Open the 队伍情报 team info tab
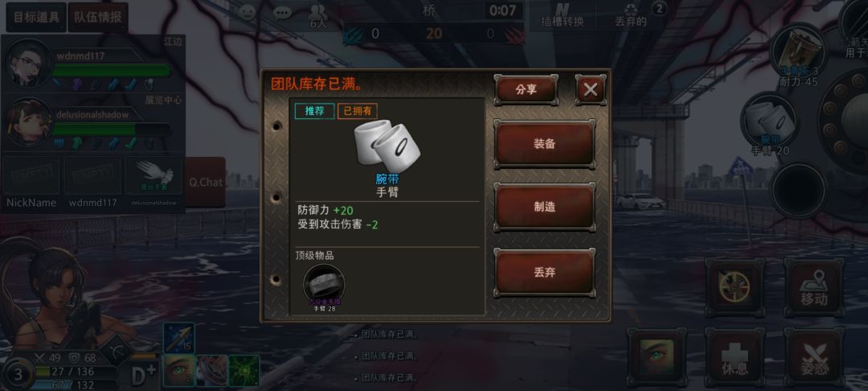The height and width of the screenshot is (391, 868). pos(98,17)
